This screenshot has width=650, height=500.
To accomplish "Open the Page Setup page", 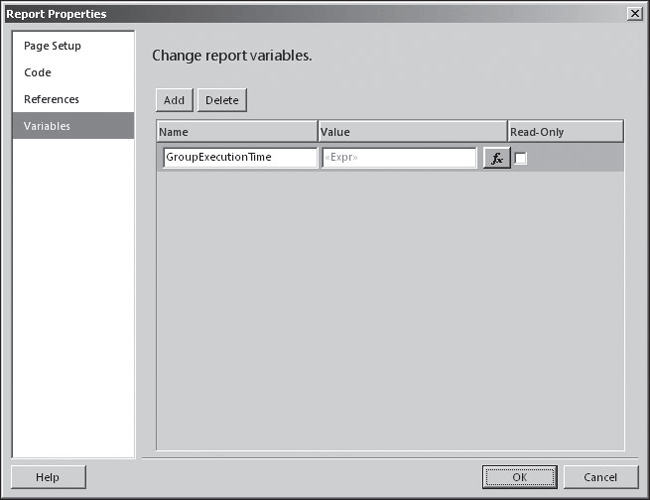I will coord(73,46).
